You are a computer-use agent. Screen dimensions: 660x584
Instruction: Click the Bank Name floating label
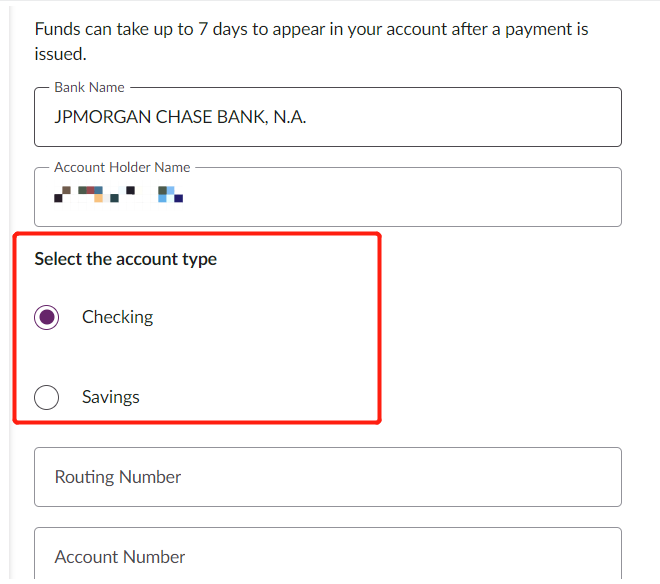[89, 87]
